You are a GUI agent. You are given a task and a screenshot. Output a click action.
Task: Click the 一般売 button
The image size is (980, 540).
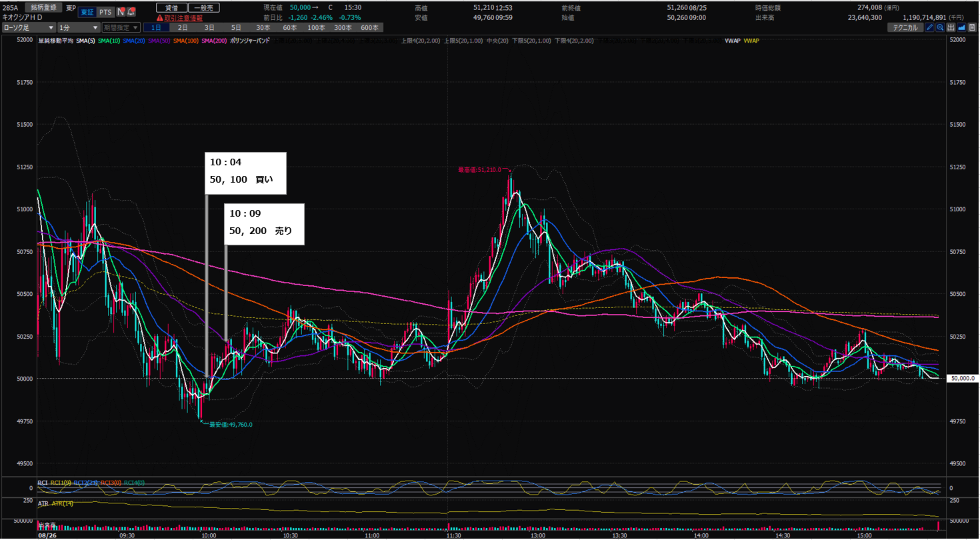pyautogui.click(x=203, y=7)
